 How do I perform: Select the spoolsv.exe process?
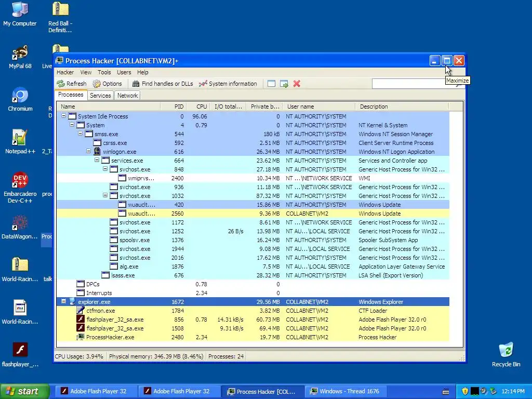(253, 240)
